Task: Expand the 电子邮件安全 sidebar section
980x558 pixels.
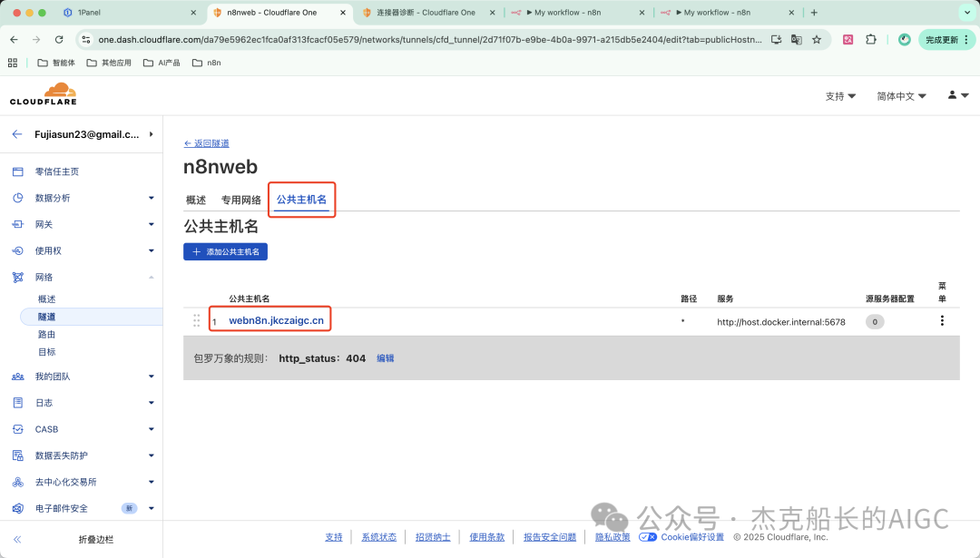Action: coord(152,508)
